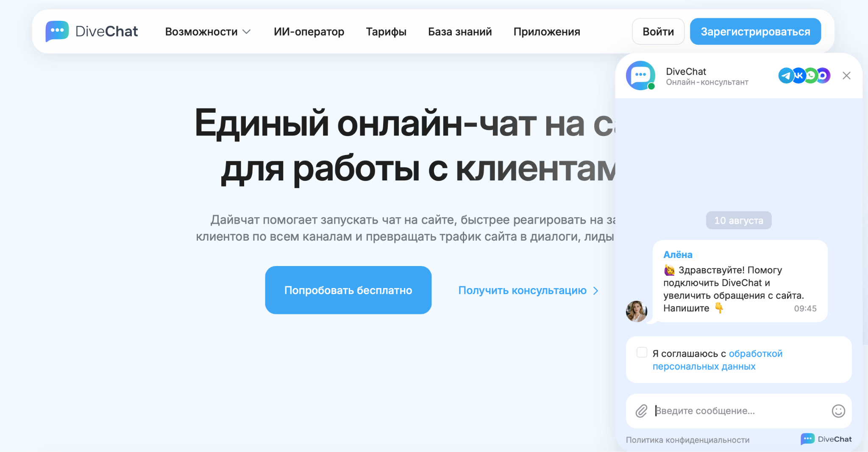Screen dimensions: 868x452
Task: Open обработкой персональных данных link
Action: (x=718, y=360)
